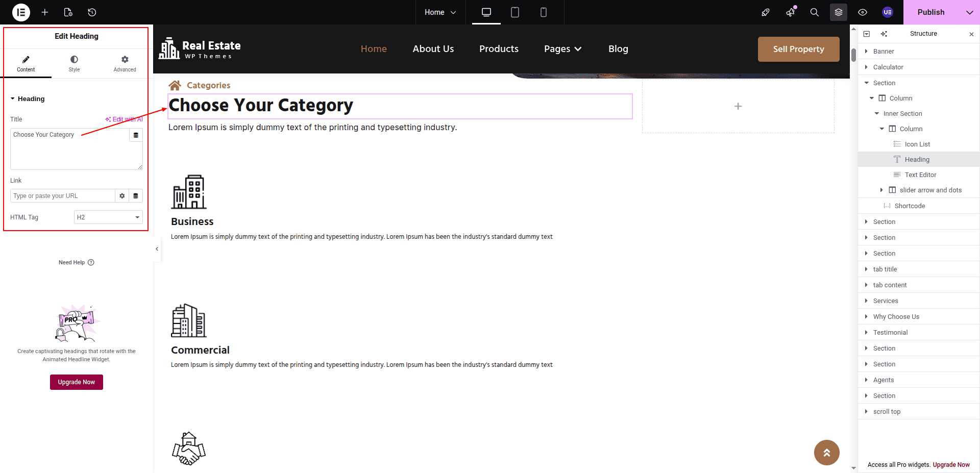The width and height of the screenshot is (980, 473).
Task: Switch to the Style tab
Action: (x=74, y=64)
